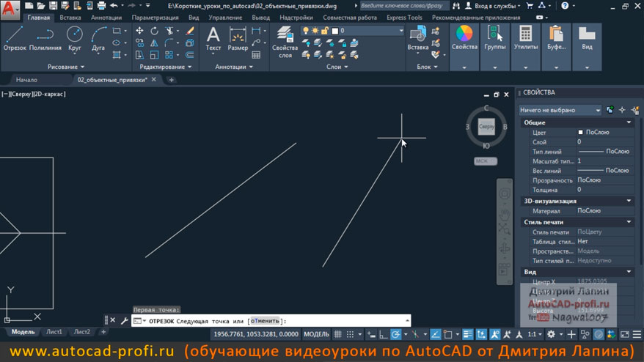Expand the Рисование panel

click(66, 67)
